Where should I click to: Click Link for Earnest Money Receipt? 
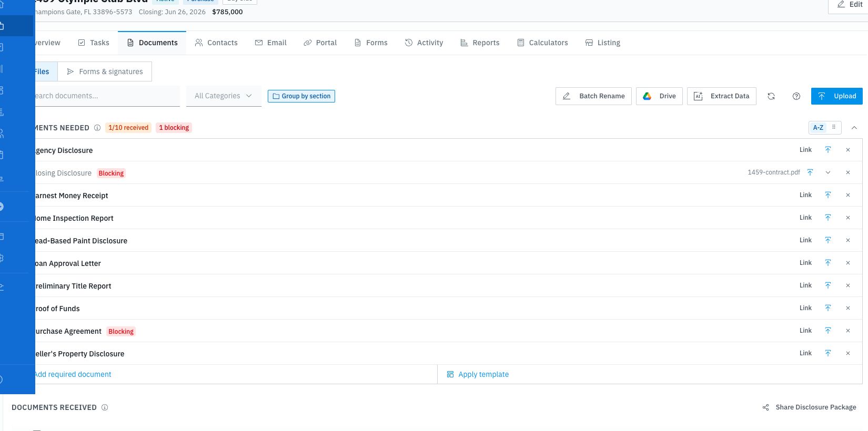(x=805, y=195)
